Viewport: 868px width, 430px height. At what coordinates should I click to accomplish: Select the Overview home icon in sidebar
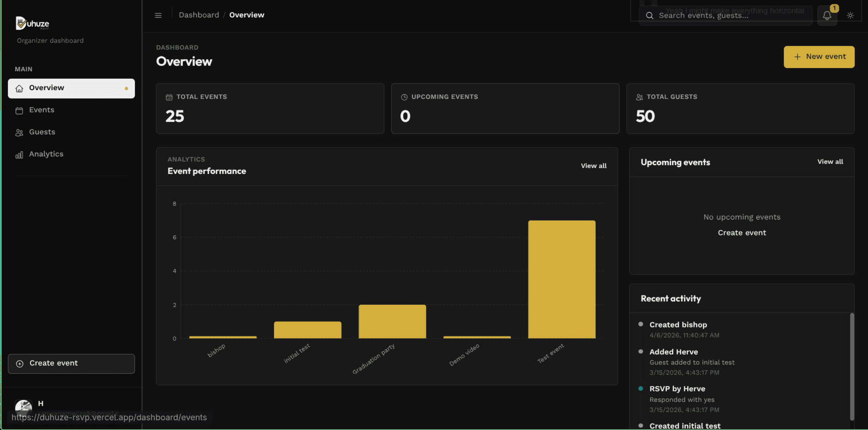pos(19,87)
